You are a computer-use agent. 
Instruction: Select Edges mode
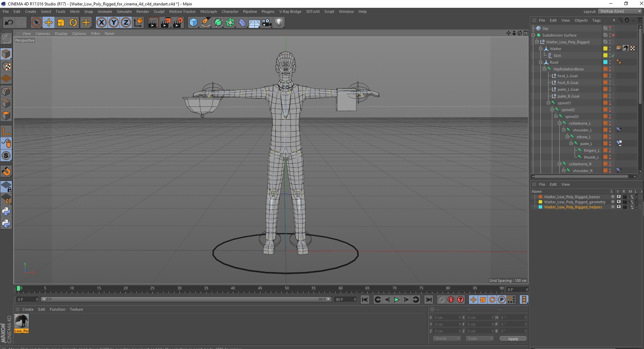pos(6,103)
